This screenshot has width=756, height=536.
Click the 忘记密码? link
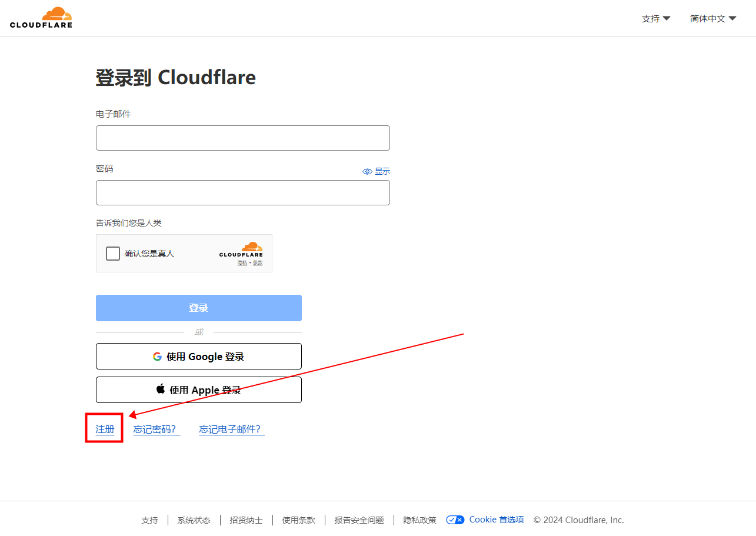[156, 429]
